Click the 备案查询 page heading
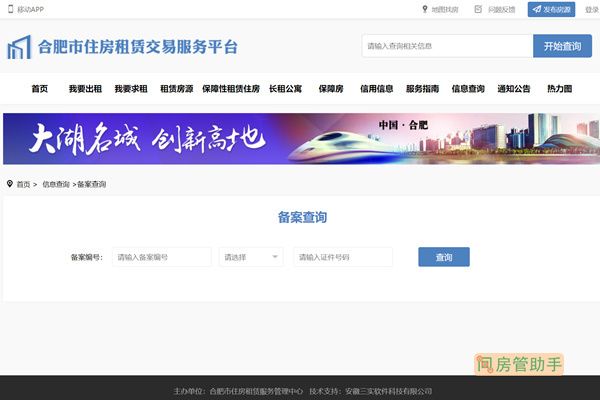The image size is (600, 400). point(302,217)
